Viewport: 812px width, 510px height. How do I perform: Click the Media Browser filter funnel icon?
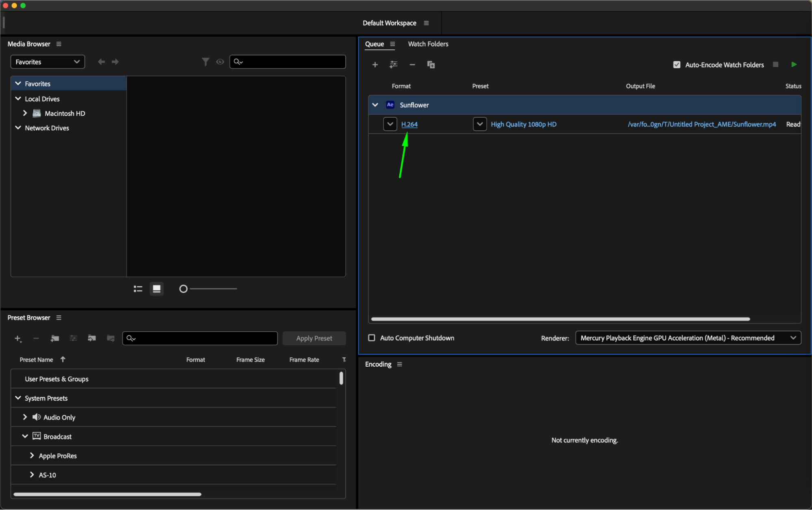point(206,62)
